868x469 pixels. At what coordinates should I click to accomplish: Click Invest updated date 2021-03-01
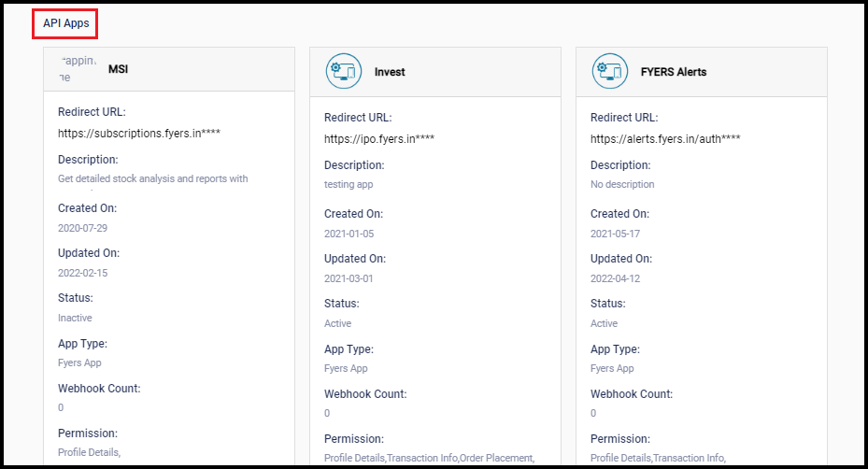pos(348,278)
